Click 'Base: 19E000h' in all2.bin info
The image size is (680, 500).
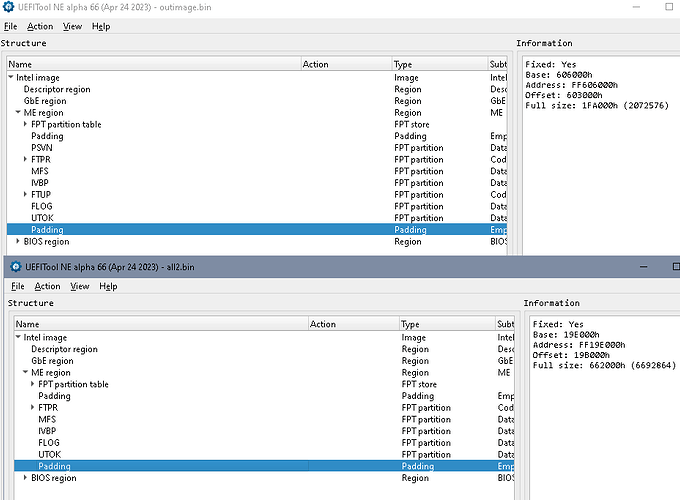566,335
